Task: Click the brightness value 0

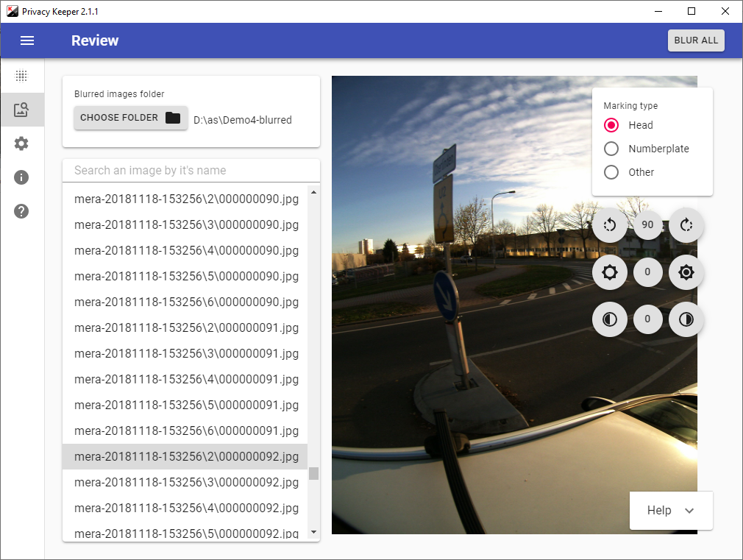Action: click(x=648, y=272)
